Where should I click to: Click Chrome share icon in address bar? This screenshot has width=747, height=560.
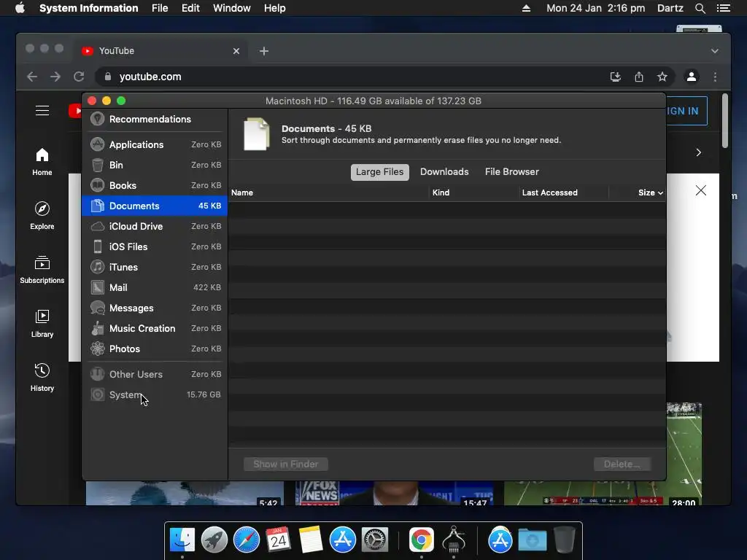pos(639,77)
